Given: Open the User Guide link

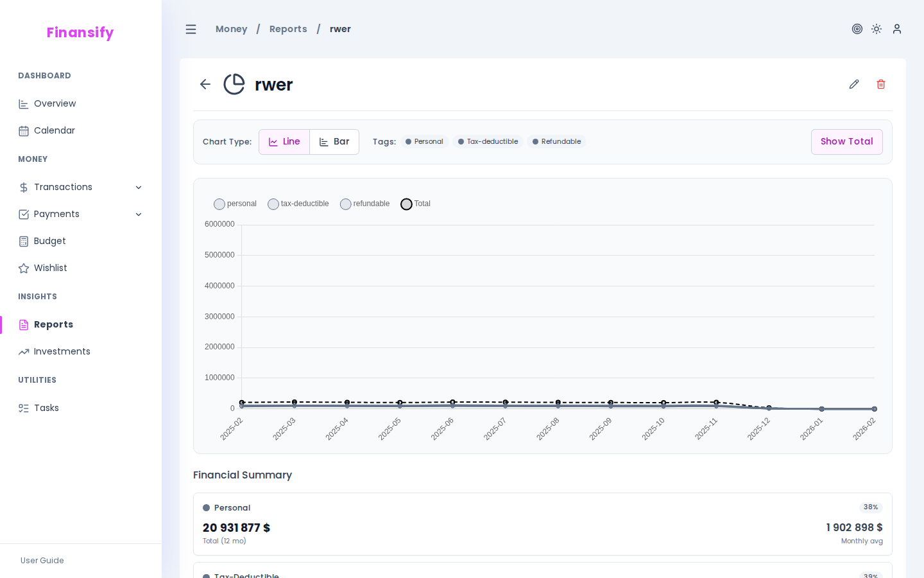Looking at the screenshot, I should point(42,561).
